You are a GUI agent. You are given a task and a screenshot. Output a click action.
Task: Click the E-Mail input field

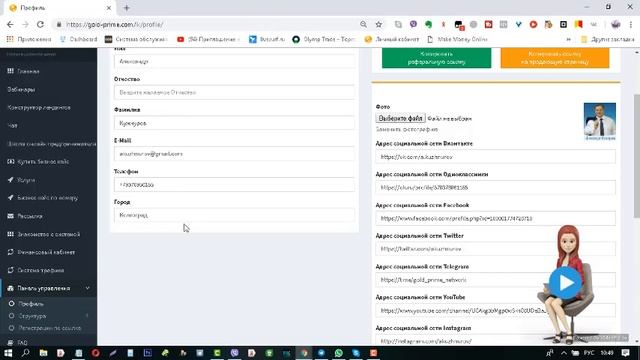(234, 154)
